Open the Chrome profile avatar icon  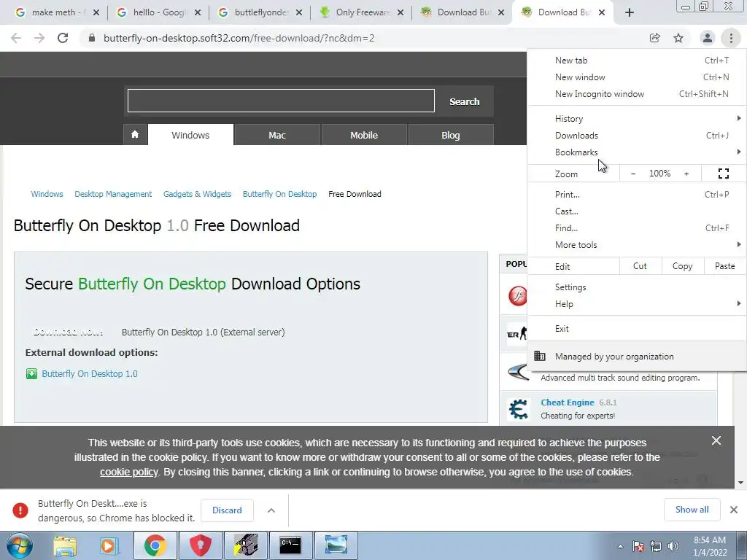pyautogui.click(x=708, y=38)
